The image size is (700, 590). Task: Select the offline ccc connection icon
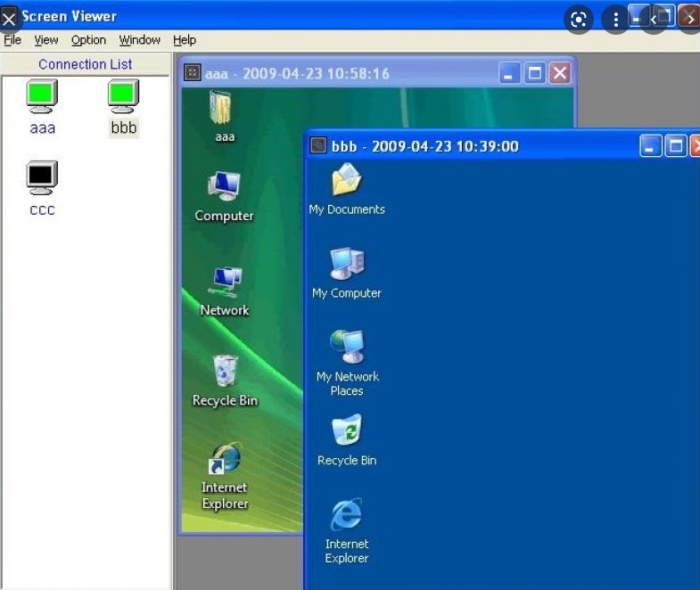[x=42, y=178]
